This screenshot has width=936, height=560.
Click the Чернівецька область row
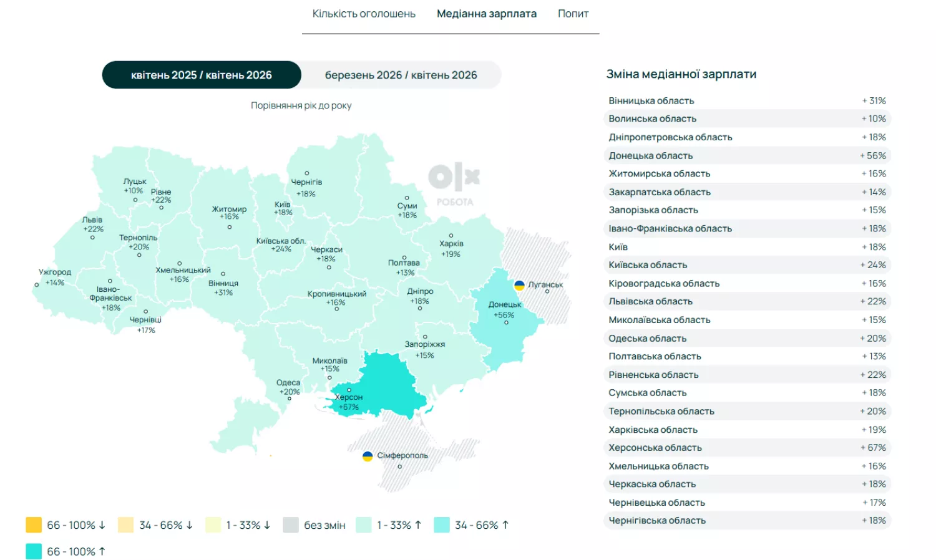pos(747,503)
